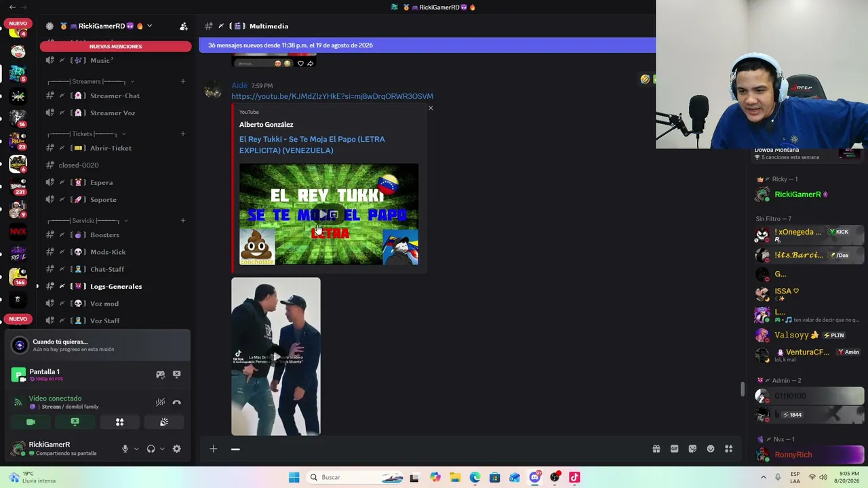Jump to new mentions via Nuevas Menciones

coord(115,47)
